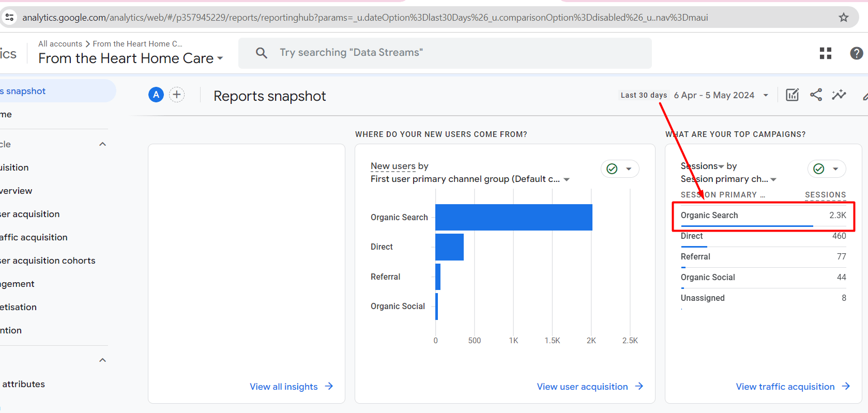Click the Referral bar in chart
Viewport: 868px width, 413px height.
pos(438,277)
